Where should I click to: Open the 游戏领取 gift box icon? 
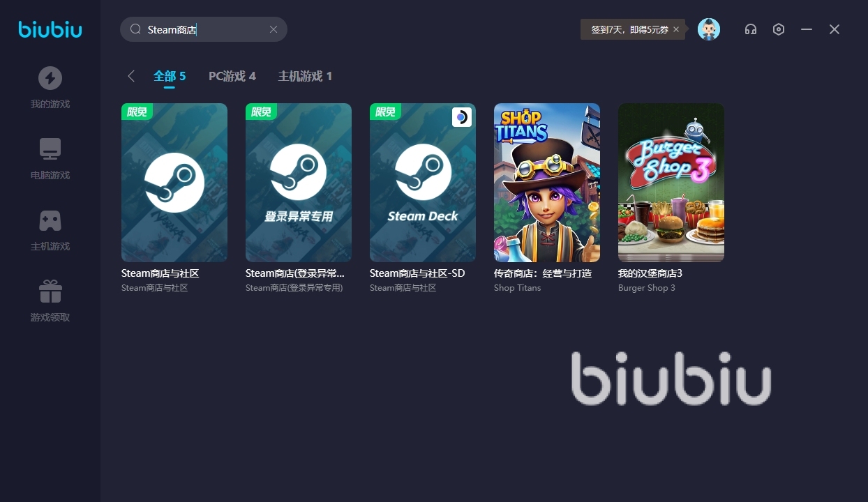(x=50, y=291)
